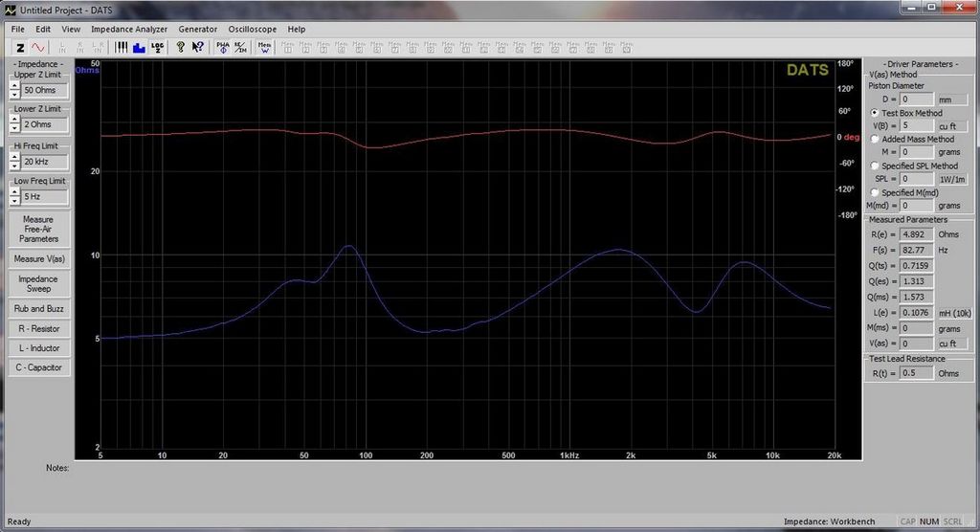Switch to the red sine-wave generator icon
Viewport: 980px width, 532px height.
click(x=38, y=48)
